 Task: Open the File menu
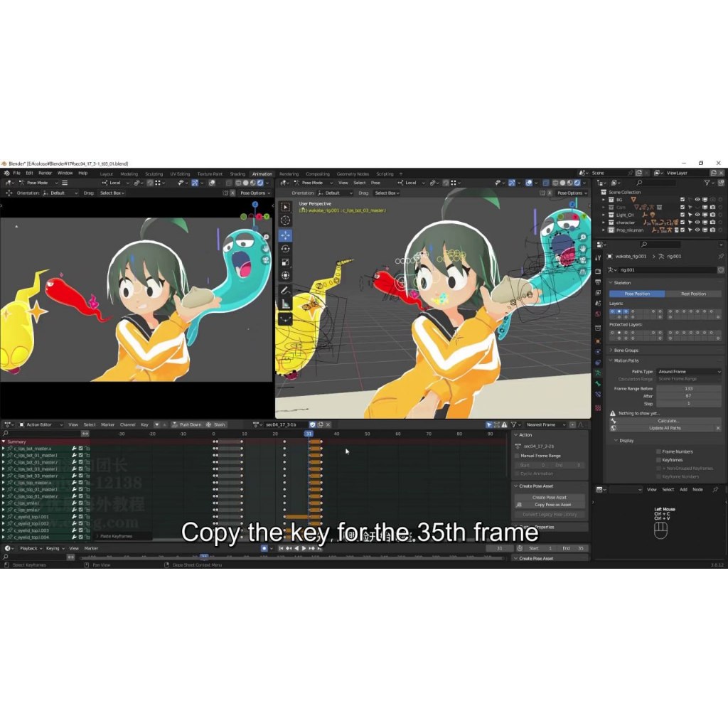point(17,173)
